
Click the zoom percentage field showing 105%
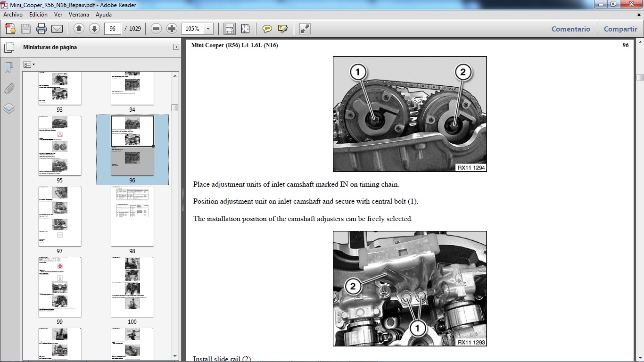tap(192, 29)
